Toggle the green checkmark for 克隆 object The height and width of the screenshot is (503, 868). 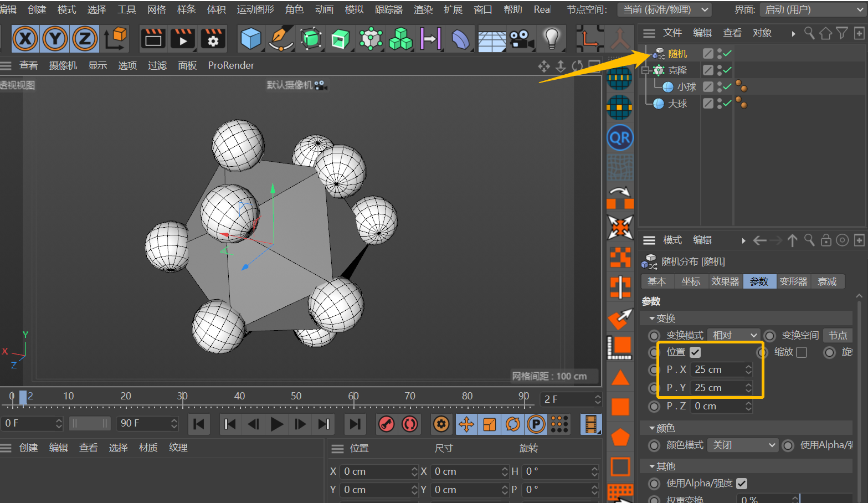click(727, 70)
